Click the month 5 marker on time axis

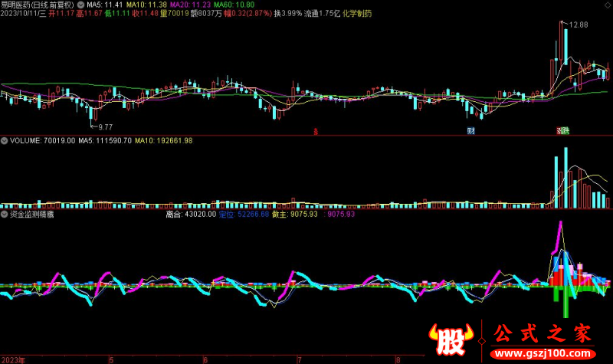point(111,360)
